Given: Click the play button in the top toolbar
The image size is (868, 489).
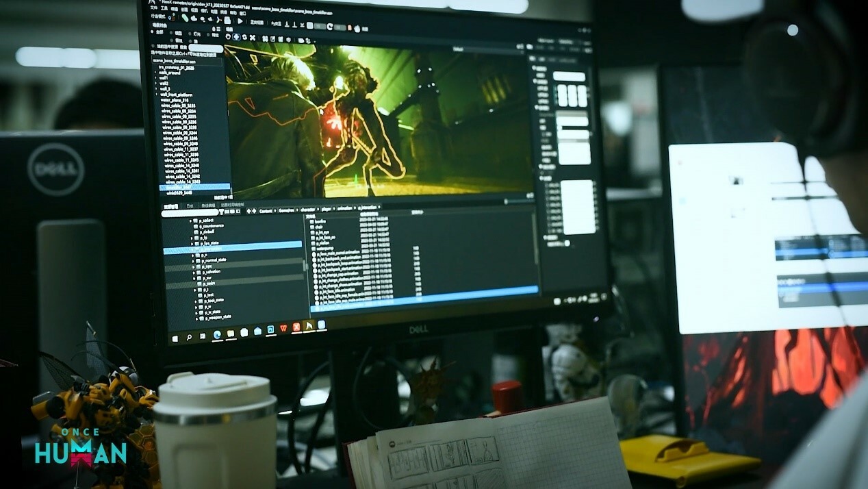Looking at the screenshot, I should (x=240, y=21).
